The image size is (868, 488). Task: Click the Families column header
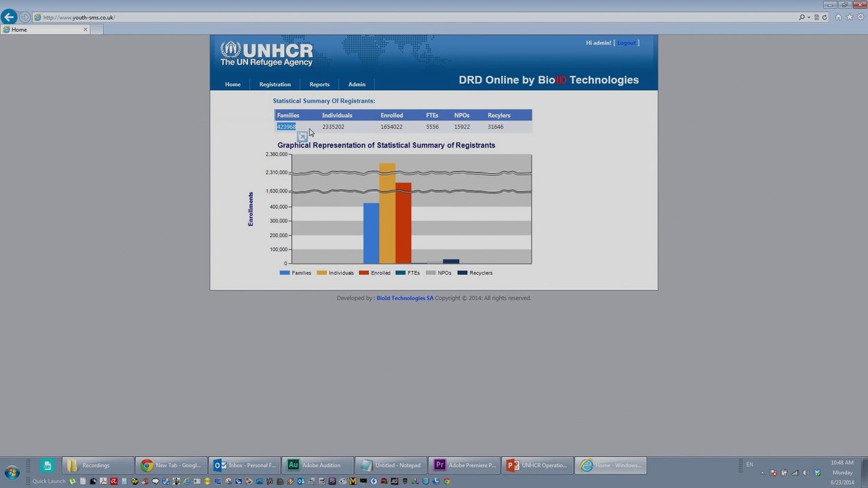coord(288,115)
